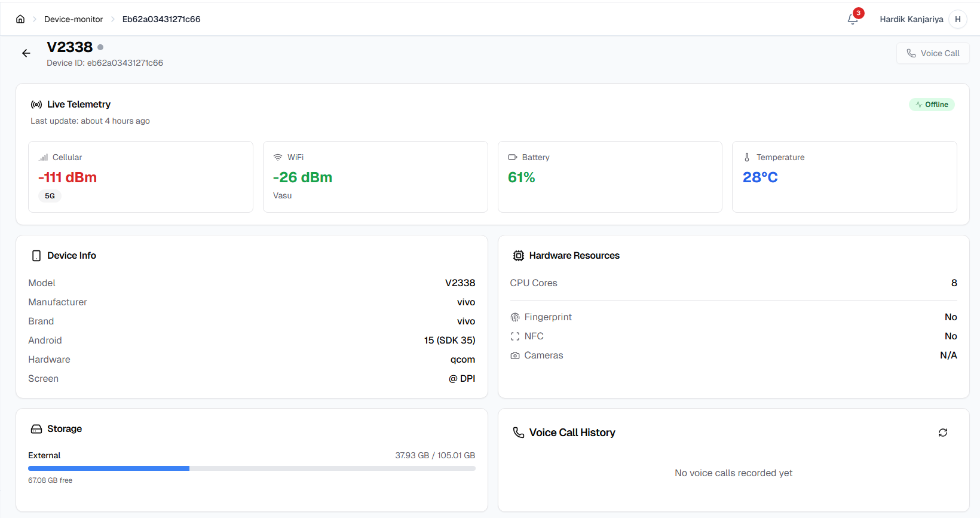Click the back arrow beside V2338
The image size is (980, 518).
point(26,53)
